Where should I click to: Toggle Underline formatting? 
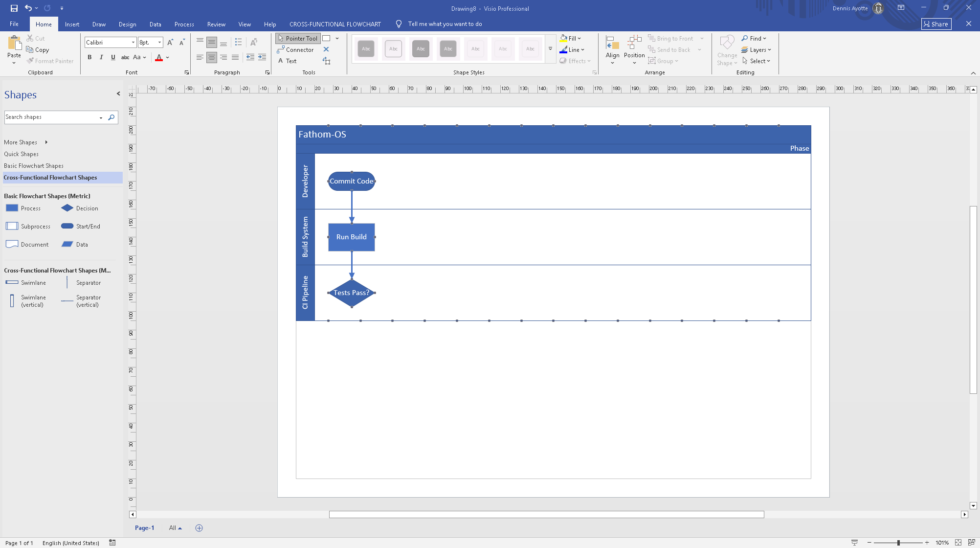coord(113,57)
